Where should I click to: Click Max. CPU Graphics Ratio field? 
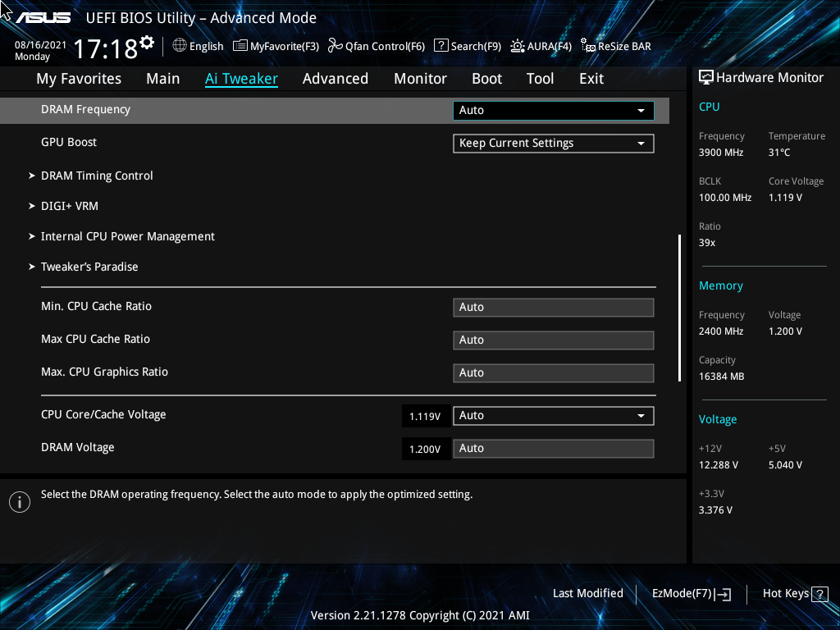[x=554, y=373]
